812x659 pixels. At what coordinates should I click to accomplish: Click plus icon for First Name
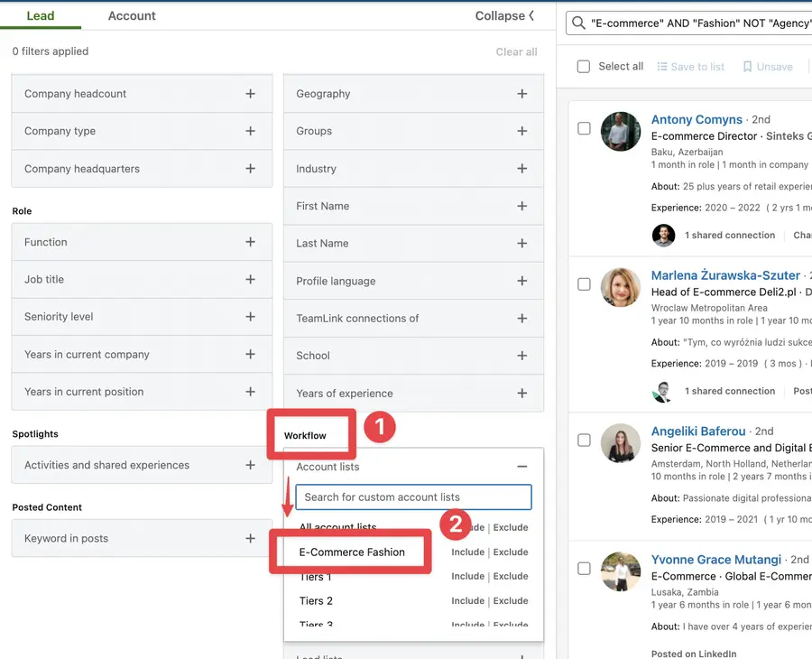pos(522,206)
